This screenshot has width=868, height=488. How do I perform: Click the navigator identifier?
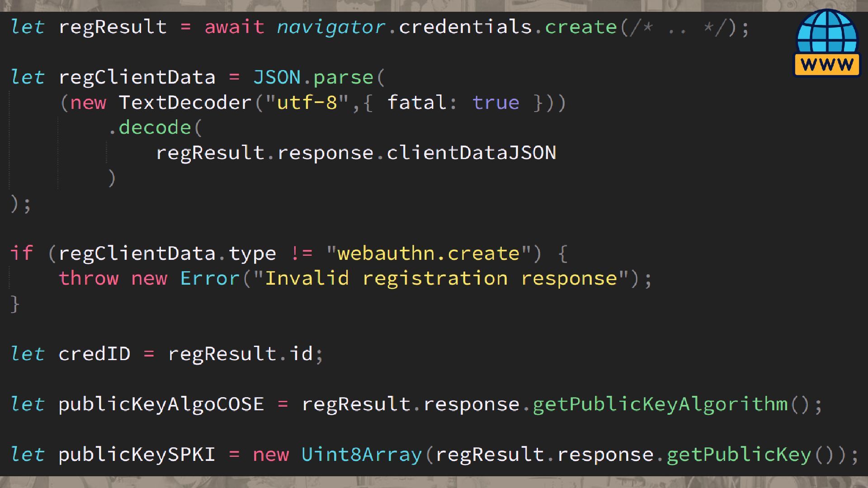331,27
